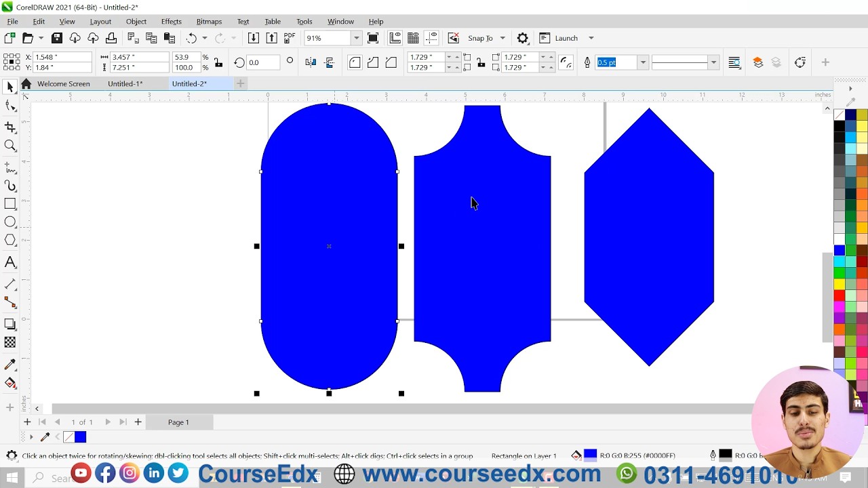Toggle Snap Off button
Image resolution: width=868 pixels, height=488 pixels.
tap(454, 38)
